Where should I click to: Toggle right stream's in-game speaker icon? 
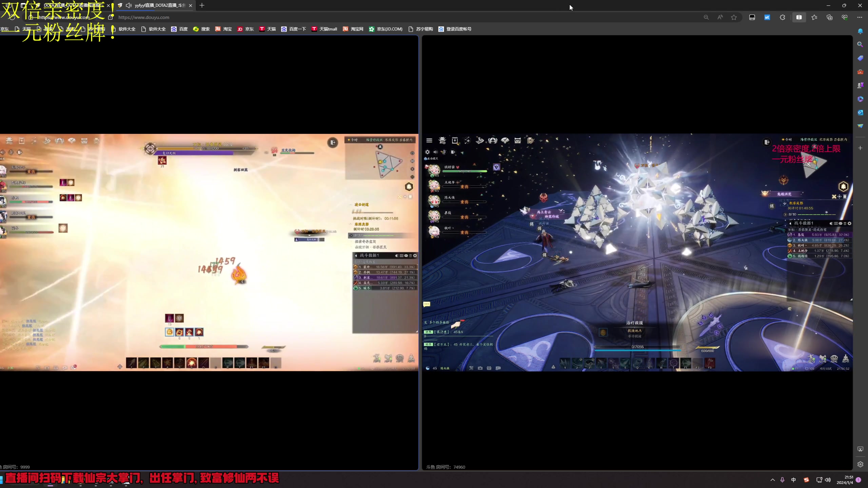pyautogui.click(x=435, y=152)
